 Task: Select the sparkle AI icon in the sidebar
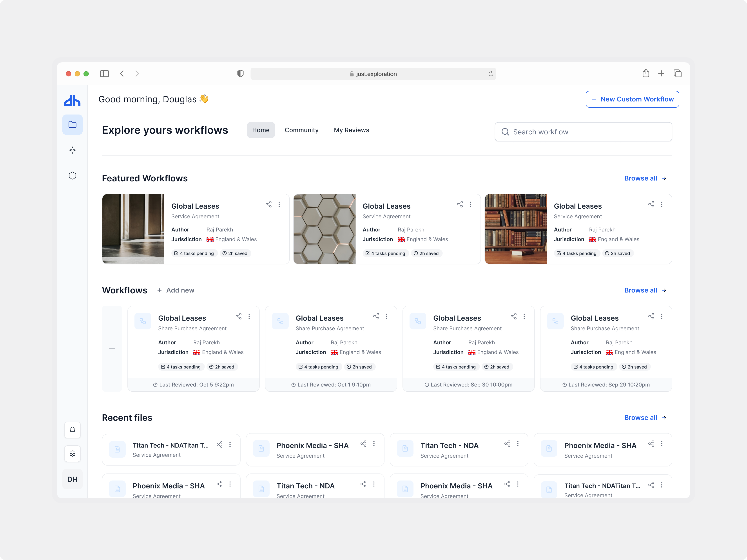click(72, 150)
